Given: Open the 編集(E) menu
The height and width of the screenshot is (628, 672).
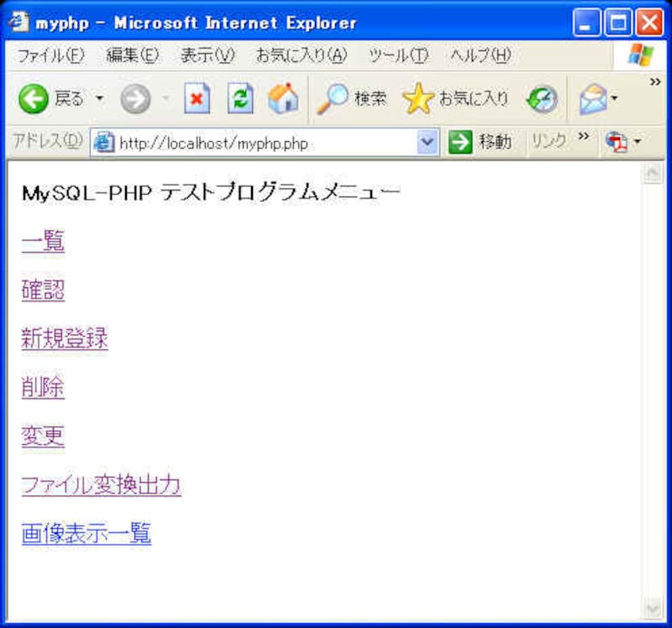Looking at the screenshot, I should pyautogui.click(x=133, y=55).
